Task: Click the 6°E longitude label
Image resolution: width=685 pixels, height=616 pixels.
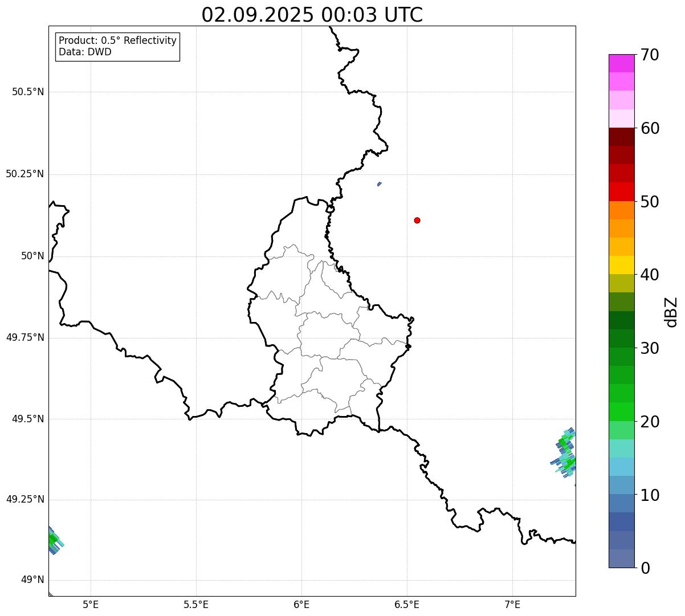Action: (x=301, y=604)
